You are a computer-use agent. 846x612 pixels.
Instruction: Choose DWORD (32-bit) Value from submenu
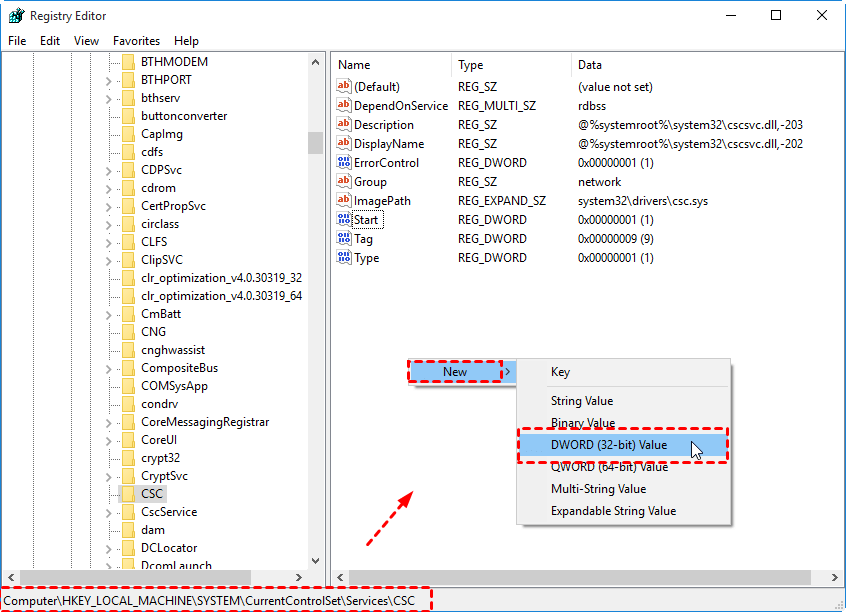tap(623, 445)
